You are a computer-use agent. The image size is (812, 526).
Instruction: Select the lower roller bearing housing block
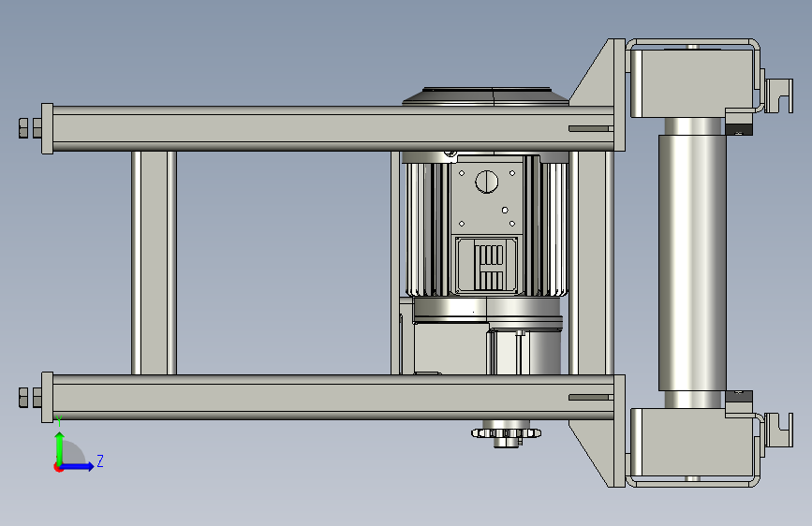click(692, 443)
